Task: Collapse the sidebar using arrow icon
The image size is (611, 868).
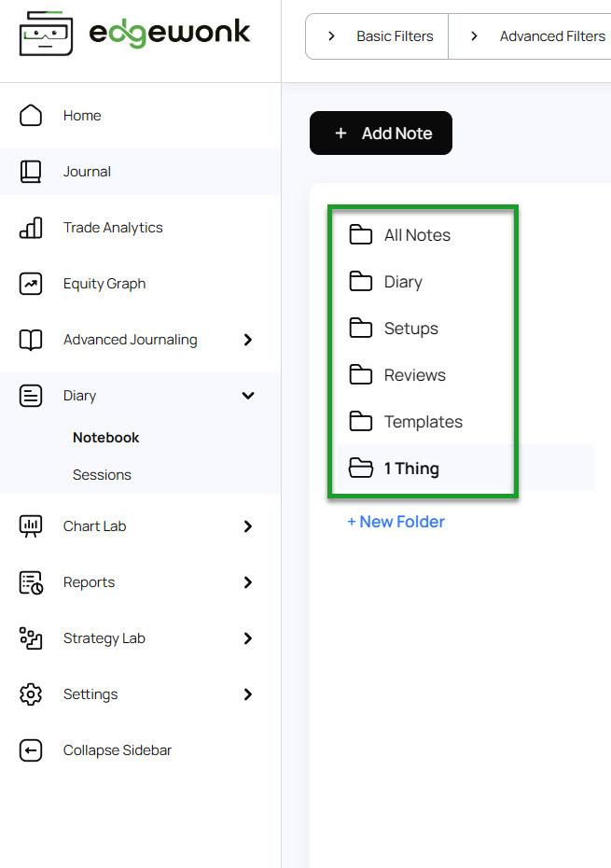Action: coord(31,750)
